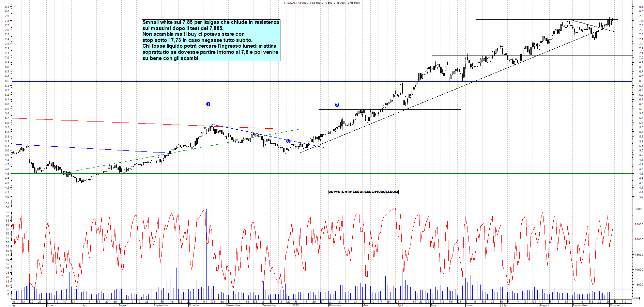
Task: Click the latest candlestick at the chart's right edge
Action: click(x=613, y=19)
